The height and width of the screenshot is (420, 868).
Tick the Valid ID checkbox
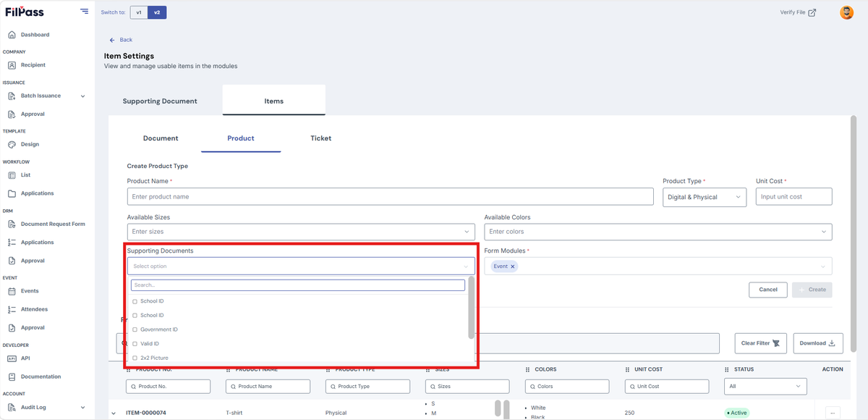click(135, 344)
